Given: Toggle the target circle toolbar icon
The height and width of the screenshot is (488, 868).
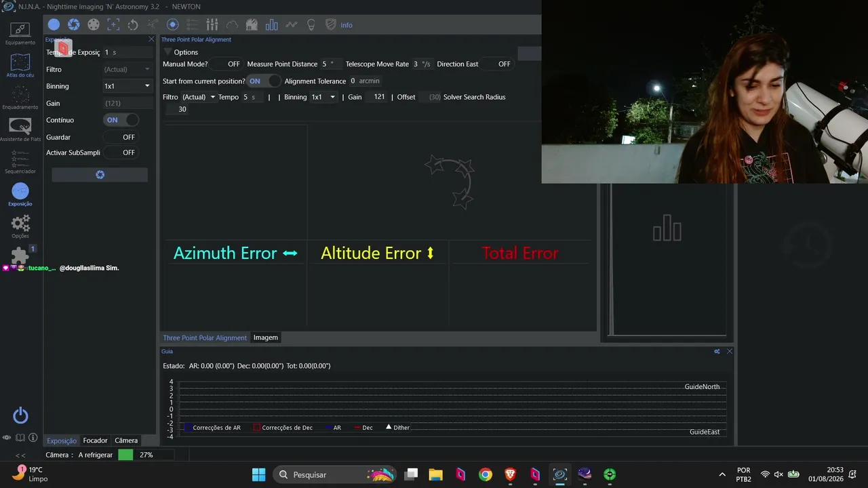Looking at the screenshot, I should 172,25.
